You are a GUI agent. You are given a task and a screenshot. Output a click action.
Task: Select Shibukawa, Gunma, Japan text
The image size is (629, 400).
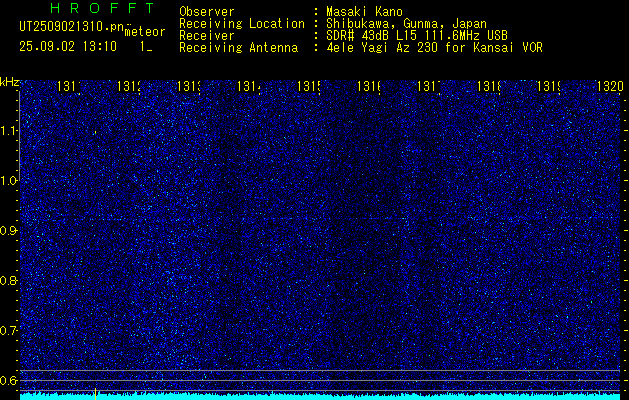click(x=406, y=24)
